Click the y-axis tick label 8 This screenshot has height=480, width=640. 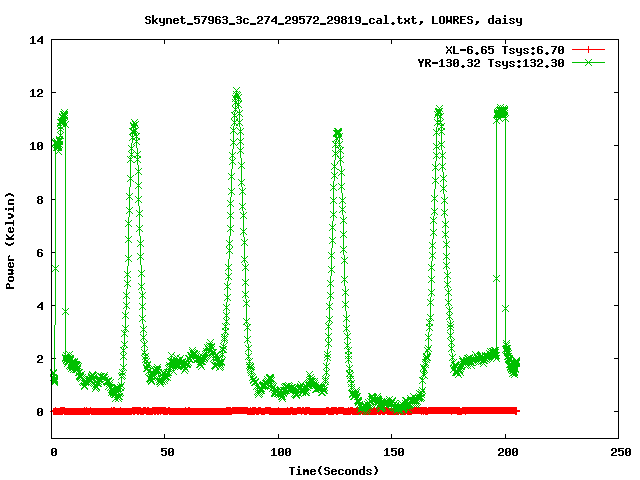pyautogui.click(x=40, y=200)
